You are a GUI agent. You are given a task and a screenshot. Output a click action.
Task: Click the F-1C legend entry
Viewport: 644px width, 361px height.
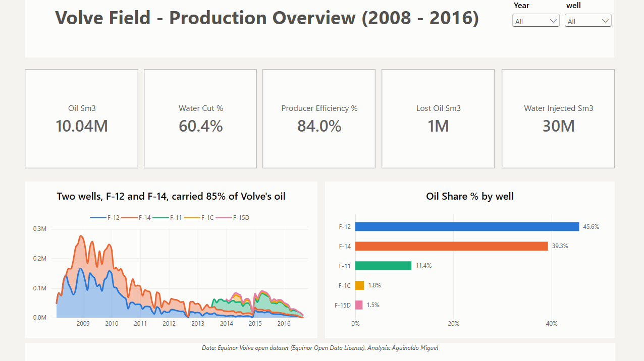[199, 218]
